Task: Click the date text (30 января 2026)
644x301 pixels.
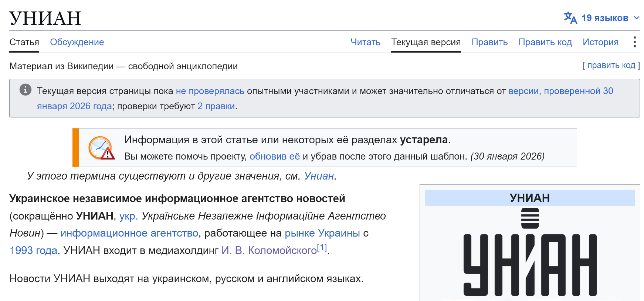Action: [x=508, y=156]
